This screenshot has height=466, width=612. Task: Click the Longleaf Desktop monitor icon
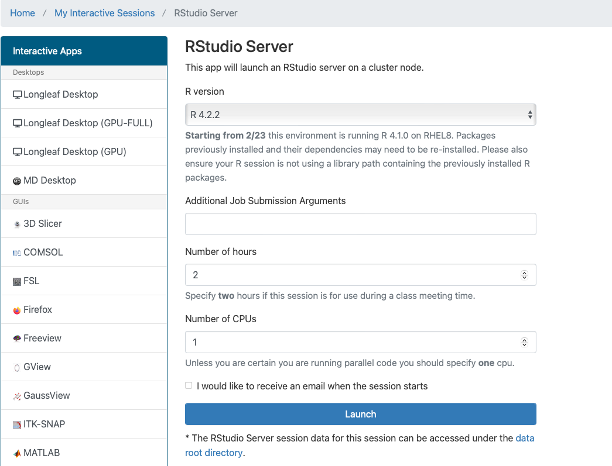(x=17, y=95)
